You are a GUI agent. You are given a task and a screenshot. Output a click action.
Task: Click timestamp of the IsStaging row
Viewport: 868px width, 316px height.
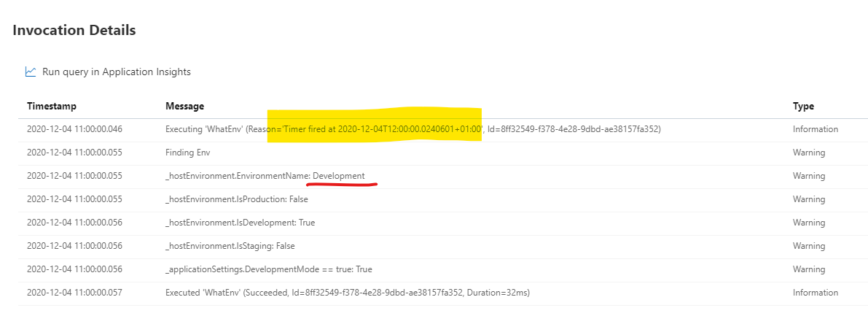pos(74,246)
